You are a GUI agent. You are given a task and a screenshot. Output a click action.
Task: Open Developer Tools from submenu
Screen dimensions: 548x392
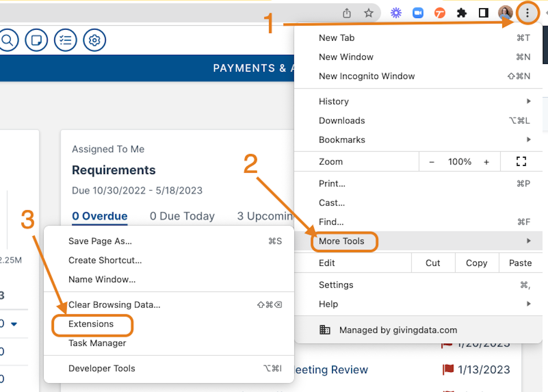point(169,368)
